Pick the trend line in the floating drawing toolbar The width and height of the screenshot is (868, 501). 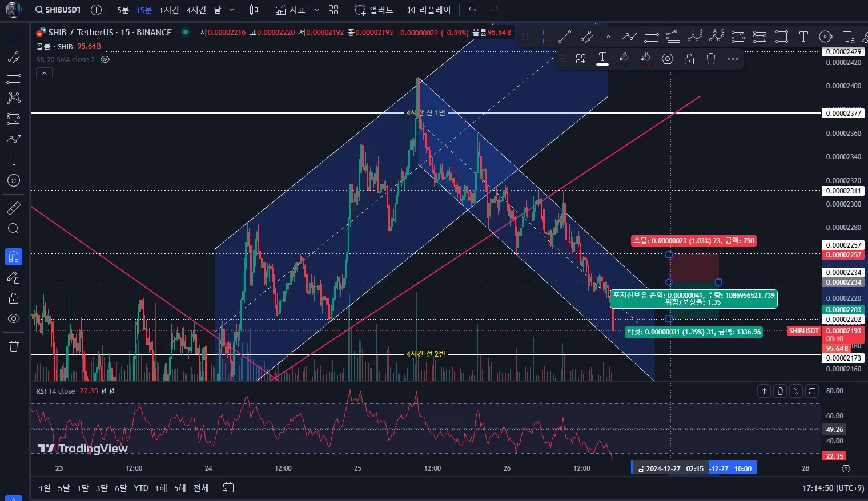tap(565, 37)
